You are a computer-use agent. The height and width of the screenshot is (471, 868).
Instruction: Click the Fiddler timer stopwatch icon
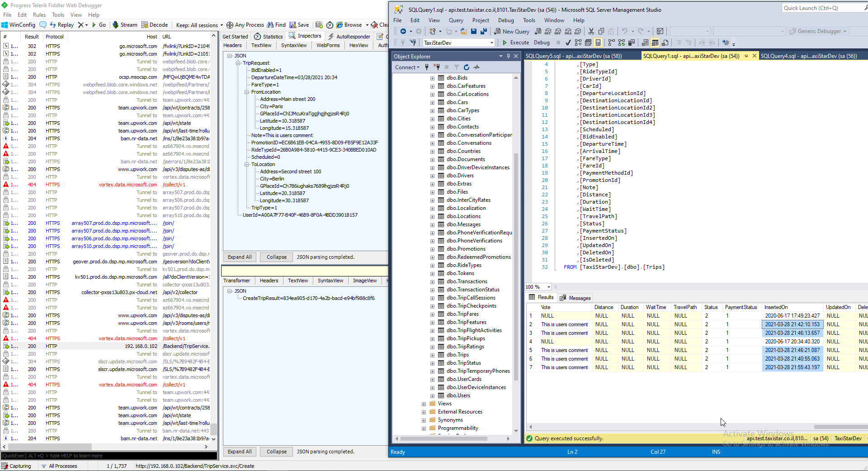click(330, 25)
